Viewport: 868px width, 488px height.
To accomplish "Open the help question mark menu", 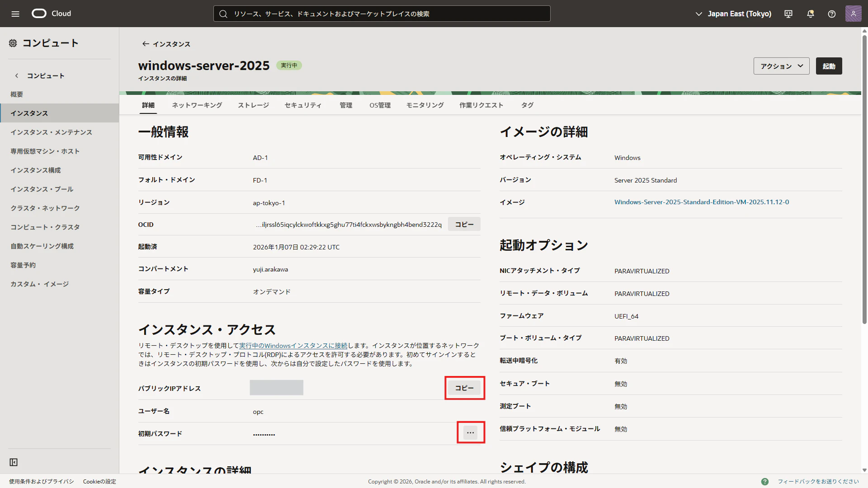I will (x=832, y=14).
